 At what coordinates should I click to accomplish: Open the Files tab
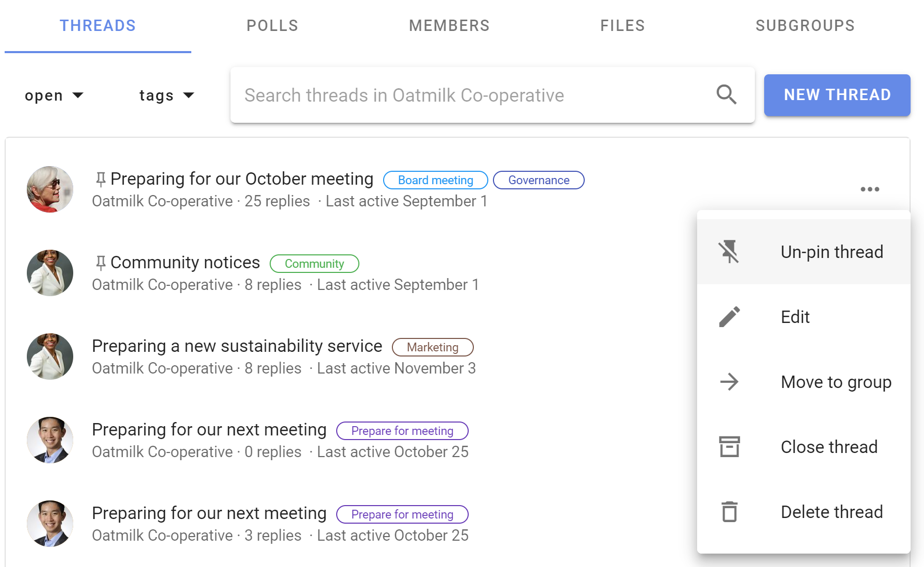622,25
